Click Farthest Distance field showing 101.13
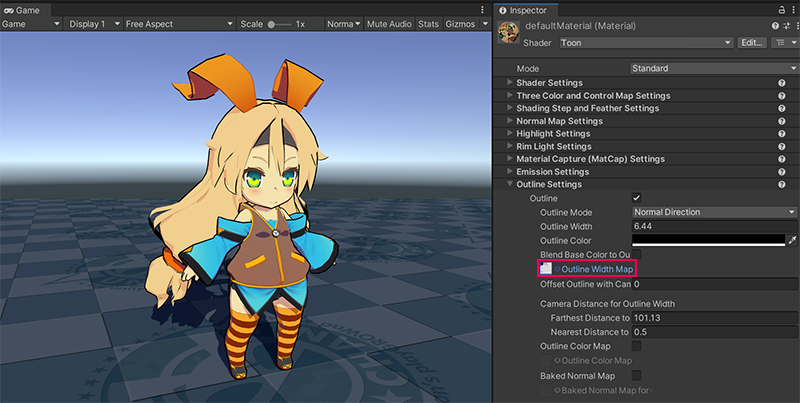 pyautogui.click(x=714, y=318)
